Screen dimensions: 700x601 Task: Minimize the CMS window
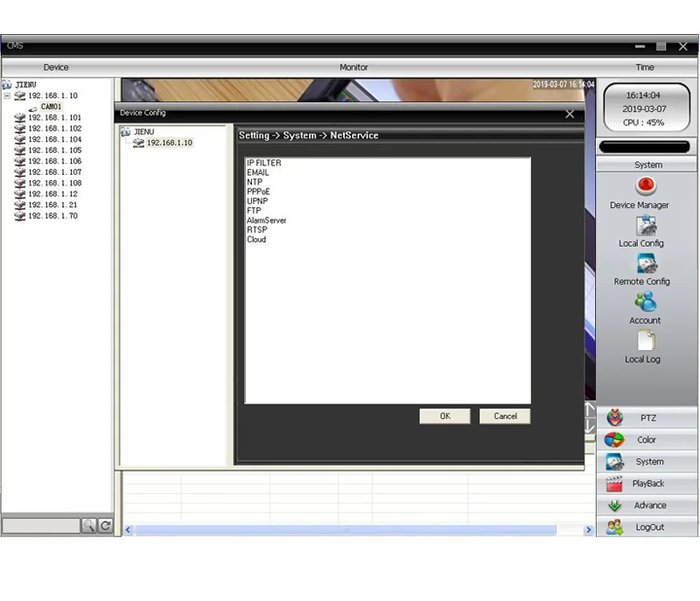coord(640,46)
